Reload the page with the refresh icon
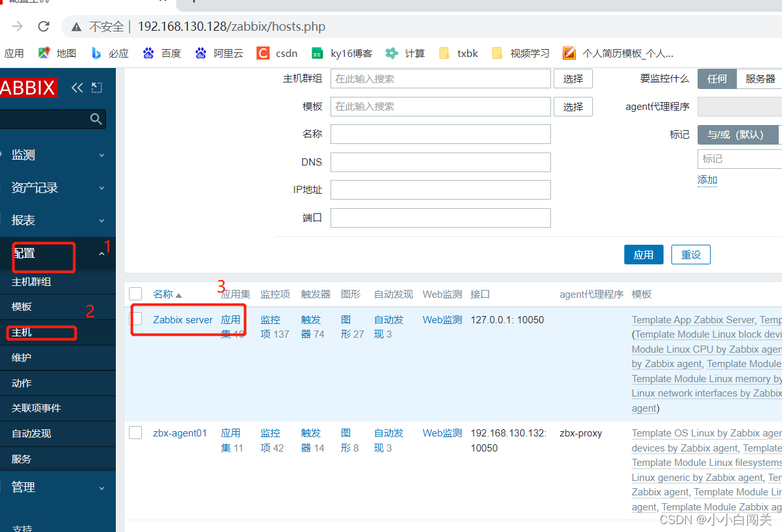Image resolution: width=782 pixels, height=532 pixels. click(44, 26)
